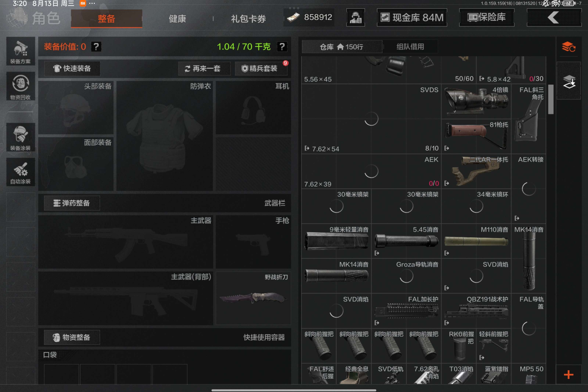Go back with the left arrow button
This screenshot has width=588, height=392.
point(554,17)
